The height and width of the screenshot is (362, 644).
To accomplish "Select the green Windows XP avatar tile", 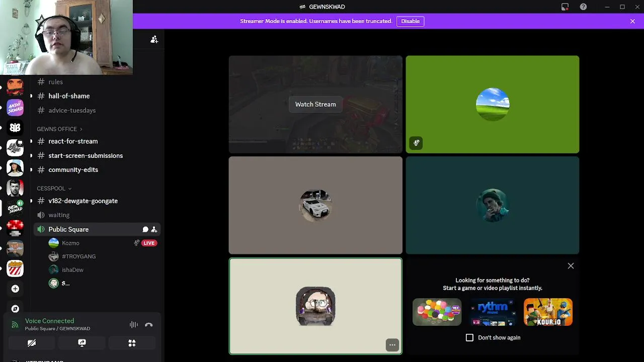I will tap(493, 104).
